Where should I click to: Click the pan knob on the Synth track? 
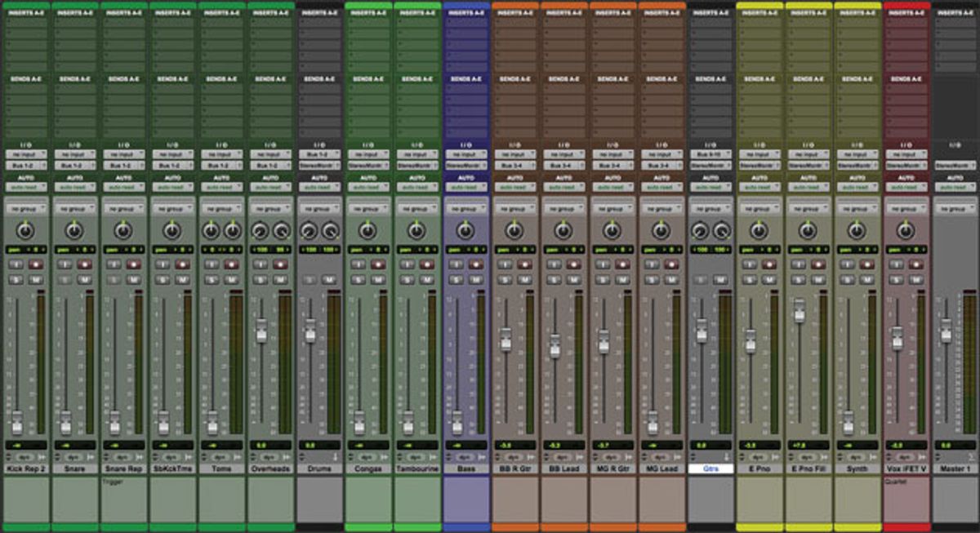857,231
